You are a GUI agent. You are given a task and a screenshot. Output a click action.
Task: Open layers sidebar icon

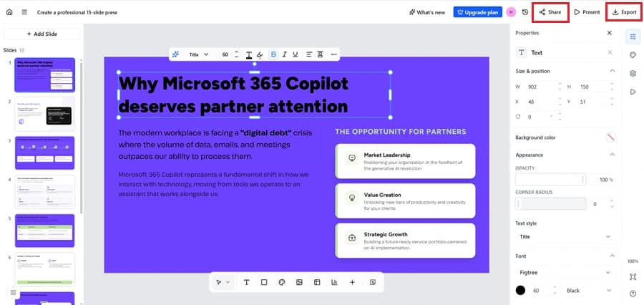coord(633,73)
